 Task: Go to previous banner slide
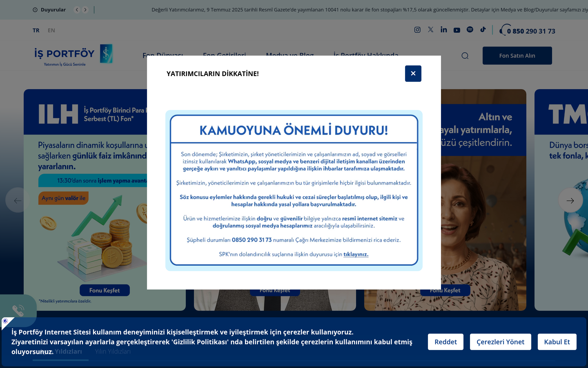click(x=18, y=200)
